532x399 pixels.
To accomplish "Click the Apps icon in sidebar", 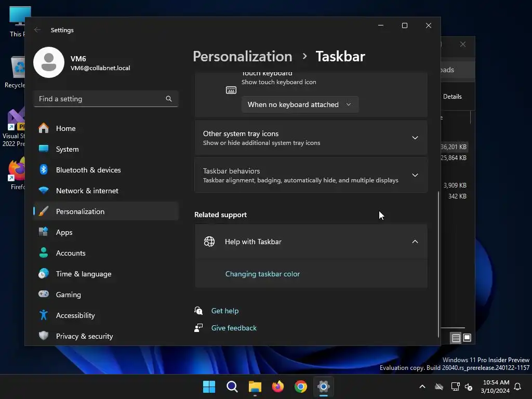I will coord(44,232).
